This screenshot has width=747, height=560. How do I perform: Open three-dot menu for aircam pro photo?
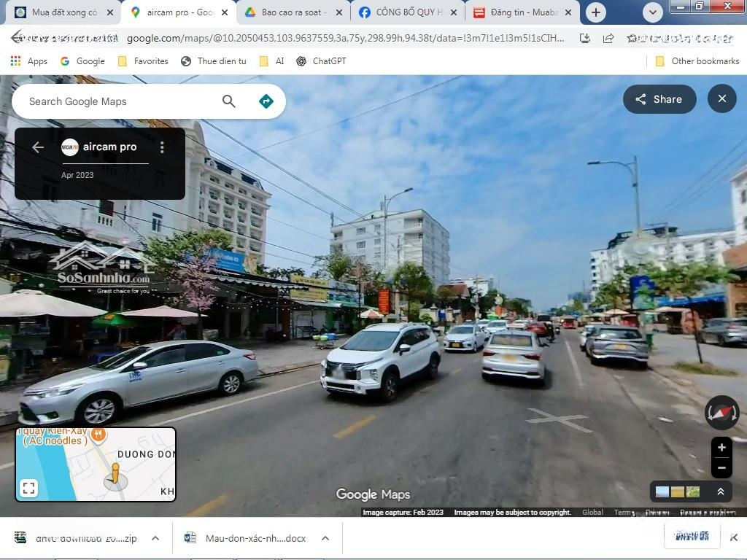point(162,147)
